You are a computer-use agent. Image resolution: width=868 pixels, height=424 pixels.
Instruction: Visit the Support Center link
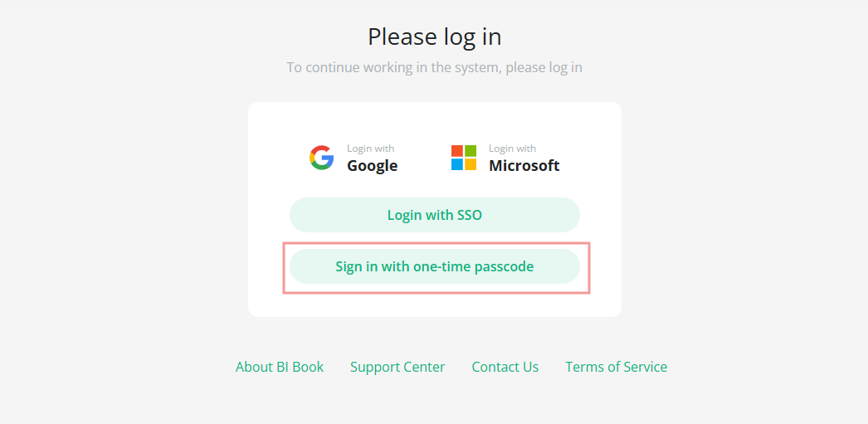(397, 367)
